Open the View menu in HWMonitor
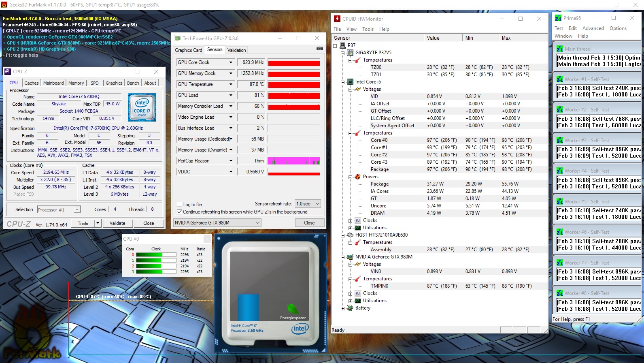The width and height of the screenshot is (644, 363). (351, 29)
